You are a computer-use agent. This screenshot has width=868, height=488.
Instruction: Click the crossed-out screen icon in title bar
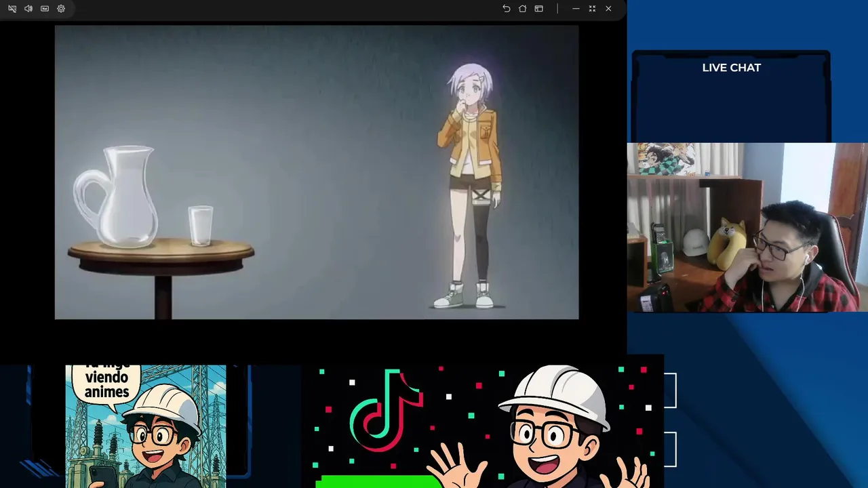tap(12, 9)
